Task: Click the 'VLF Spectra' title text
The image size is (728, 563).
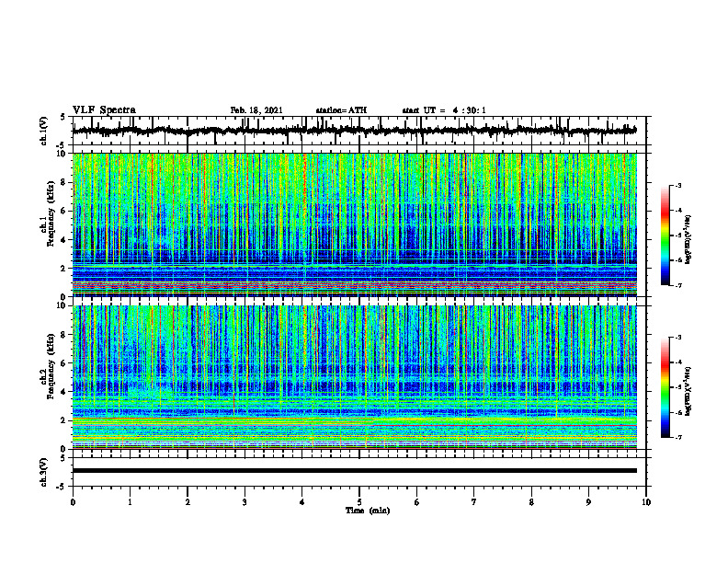Action: (x=104, y=110)
